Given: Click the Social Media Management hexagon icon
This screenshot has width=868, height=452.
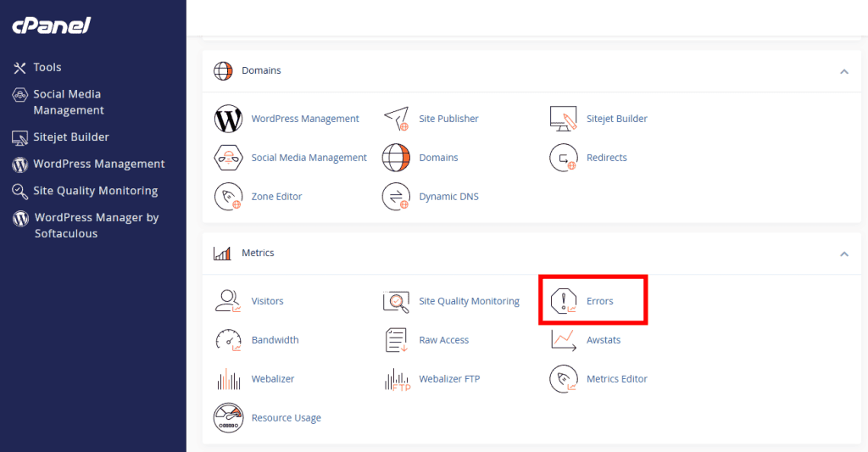Looking at the screenshot, I should (x=228, y=158).
